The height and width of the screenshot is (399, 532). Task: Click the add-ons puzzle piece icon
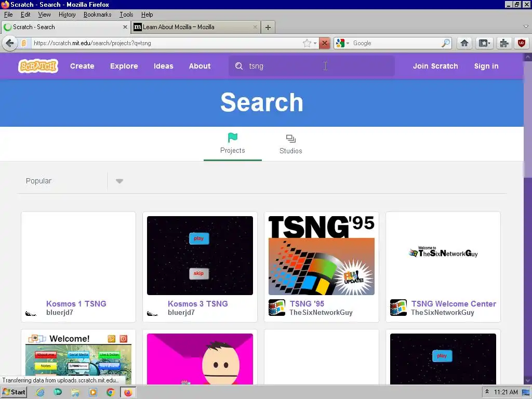(504, 43)
